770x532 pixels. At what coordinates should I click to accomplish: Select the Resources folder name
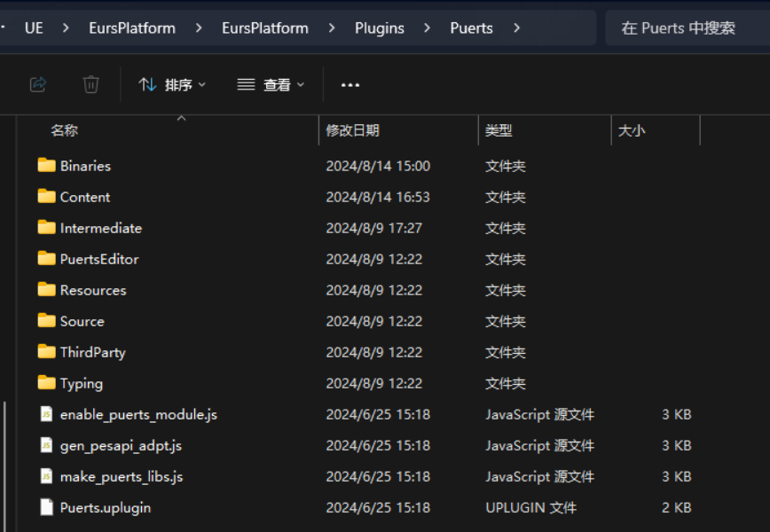pyautogui.click(x=93, y=290)
